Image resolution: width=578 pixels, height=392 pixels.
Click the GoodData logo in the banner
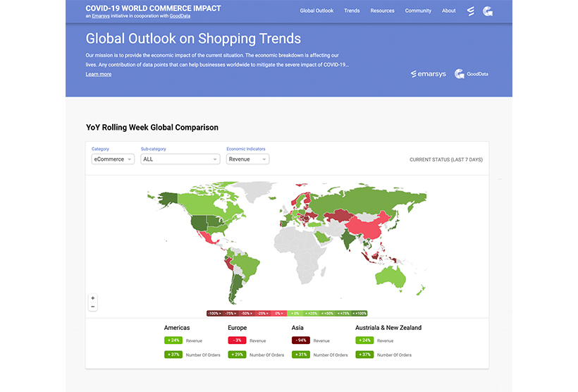point(472,73)
